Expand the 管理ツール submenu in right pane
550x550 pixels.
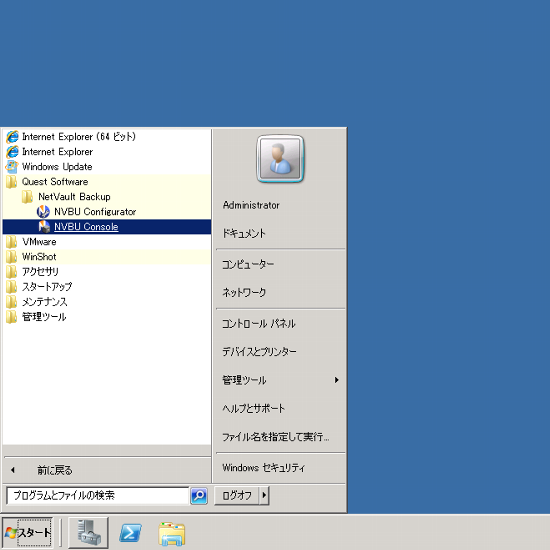pos(281,380)
